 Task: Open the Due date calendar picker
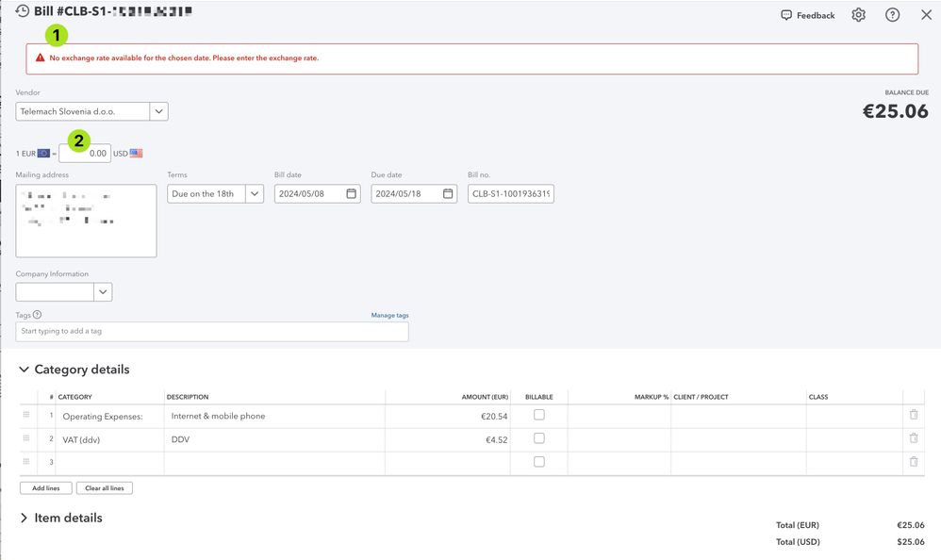click(447, 193)
